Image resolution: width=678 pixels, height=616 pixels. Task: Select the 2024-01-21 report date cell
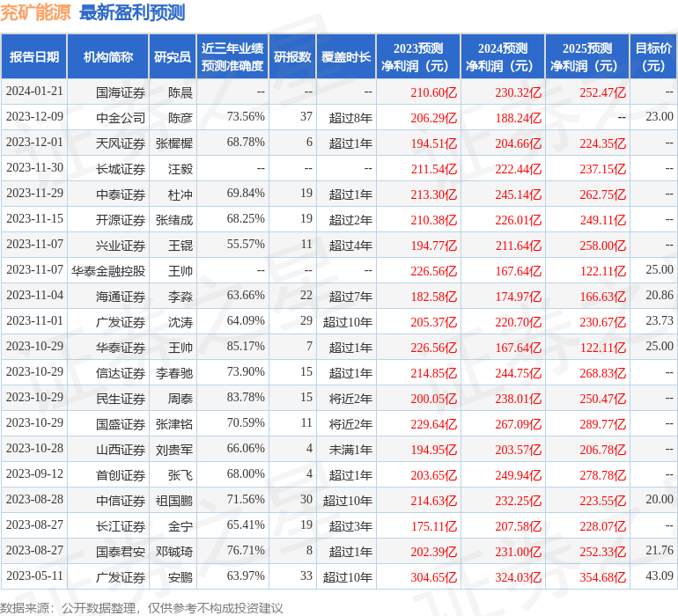pyautogui.click(x=34, y=91)
